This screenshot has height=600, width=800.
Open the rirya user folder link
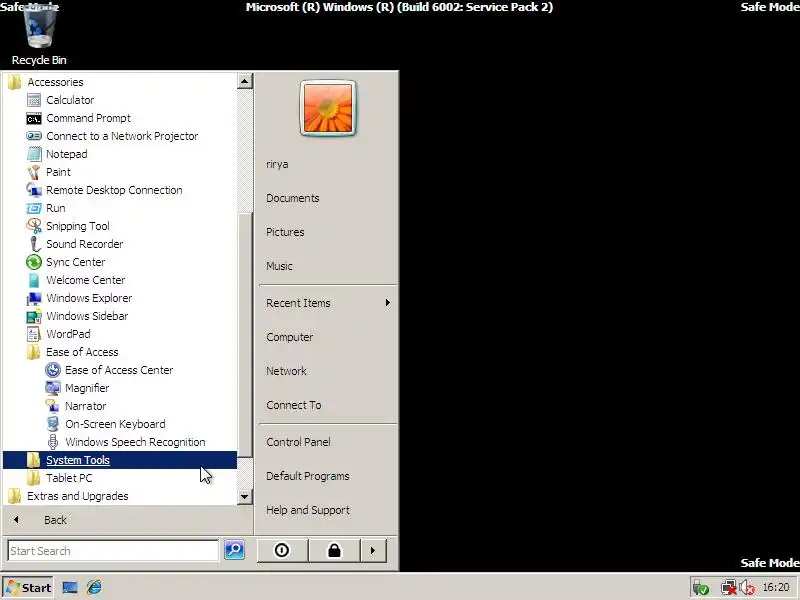point(328,164)
